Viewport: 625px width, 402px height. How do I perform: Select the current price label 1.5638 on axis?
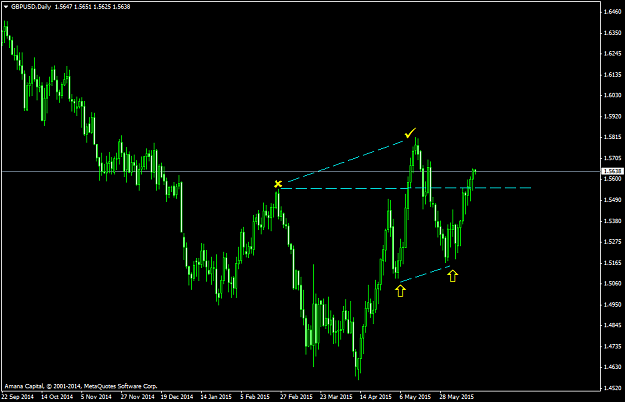pyautogui.click(x=612, y=171)
